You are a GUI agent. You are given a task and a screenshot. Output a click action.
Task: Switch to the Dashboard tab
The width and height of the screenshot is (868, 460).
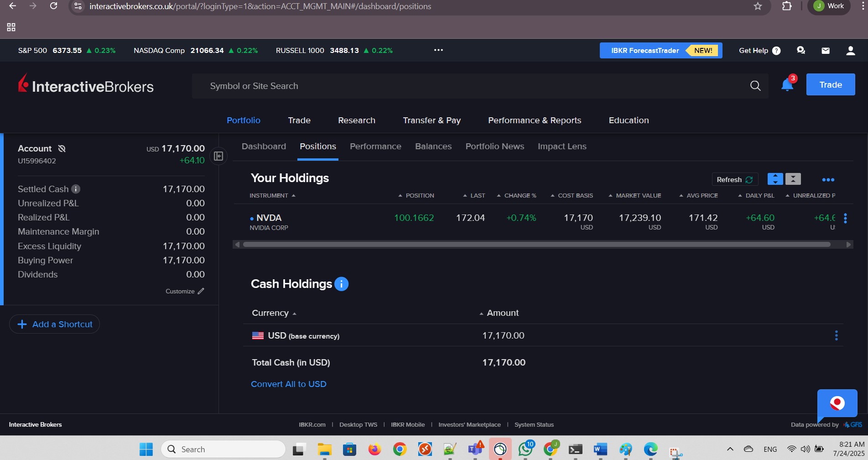click(x=264, y=146)
